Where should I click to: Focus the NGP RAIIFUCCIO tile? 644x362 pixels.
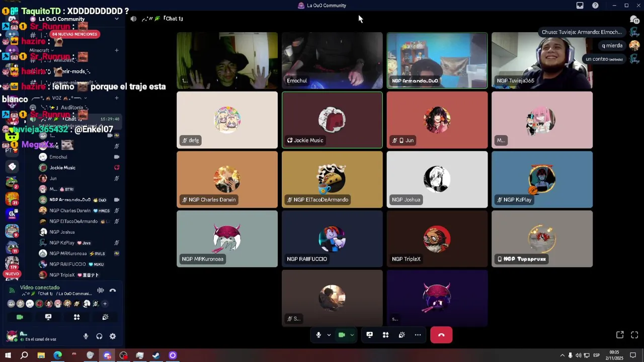click(332, 239)
